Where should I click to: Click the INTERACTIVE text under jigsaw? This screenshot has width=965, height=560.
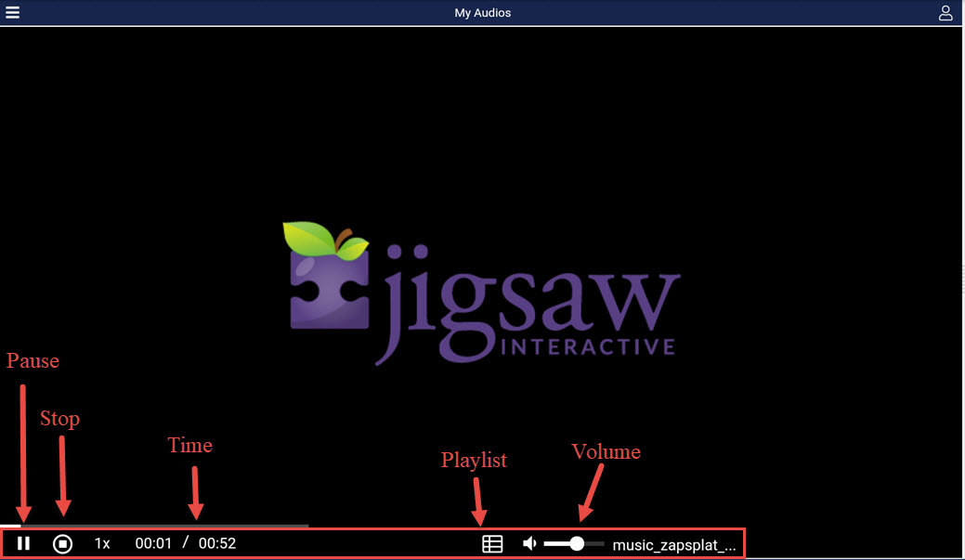pos(587,347)
